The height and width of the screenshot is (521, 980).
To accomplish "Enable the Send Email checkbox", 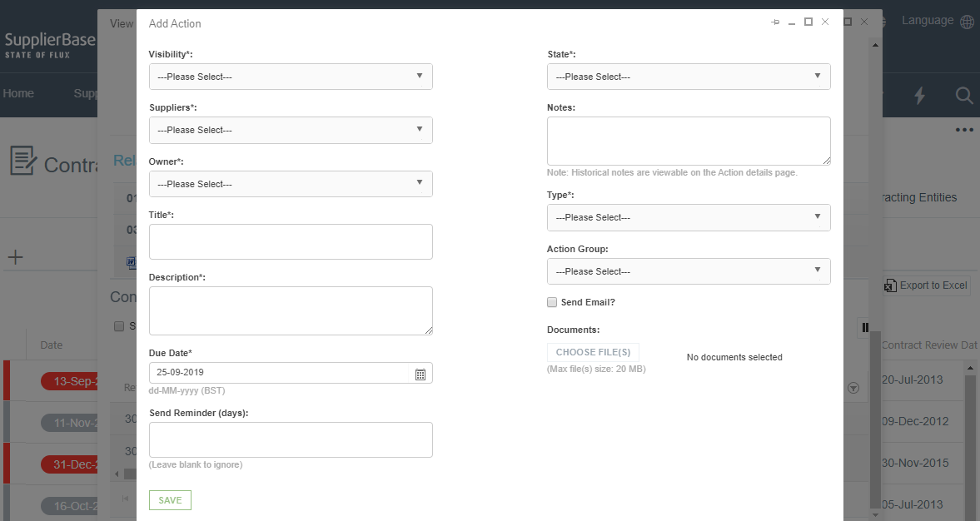I will (552, 302).
